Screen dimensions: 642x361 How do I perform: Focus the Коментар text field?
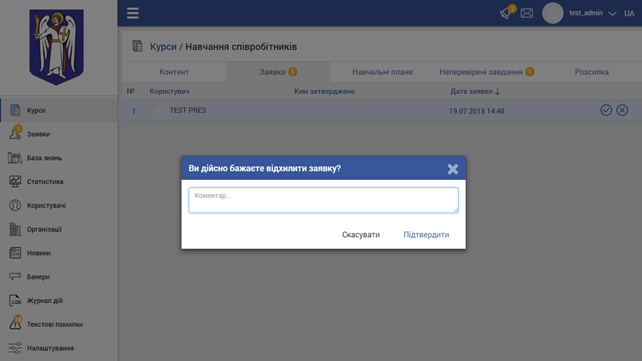point(323,200)
